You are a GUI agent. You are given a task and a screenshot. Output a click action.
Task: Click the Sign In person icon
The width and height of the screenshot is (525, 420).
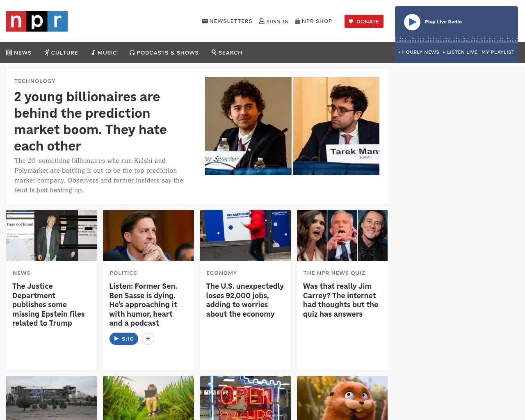click(262, 21)
